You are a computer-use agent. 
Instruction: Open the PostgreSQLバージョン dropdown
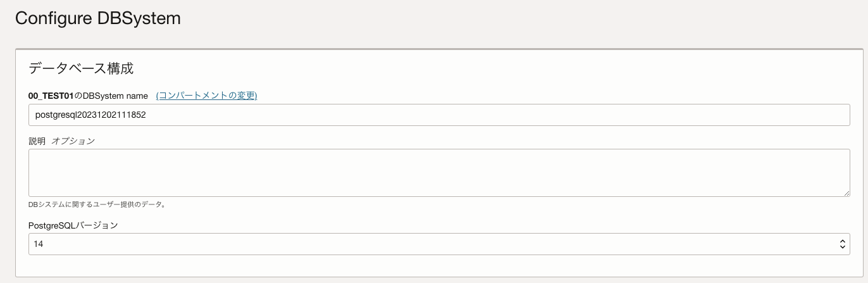439,244
